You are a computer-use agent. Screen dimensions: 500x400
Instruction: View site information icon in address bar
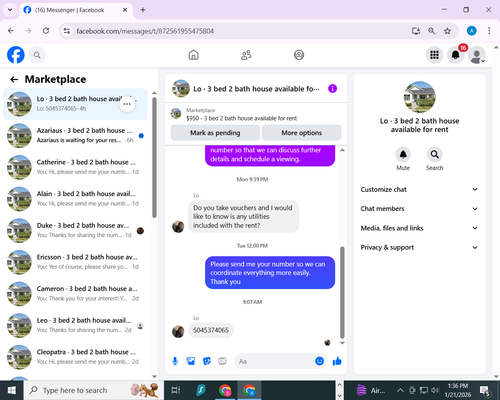click(x=67, y=31)
